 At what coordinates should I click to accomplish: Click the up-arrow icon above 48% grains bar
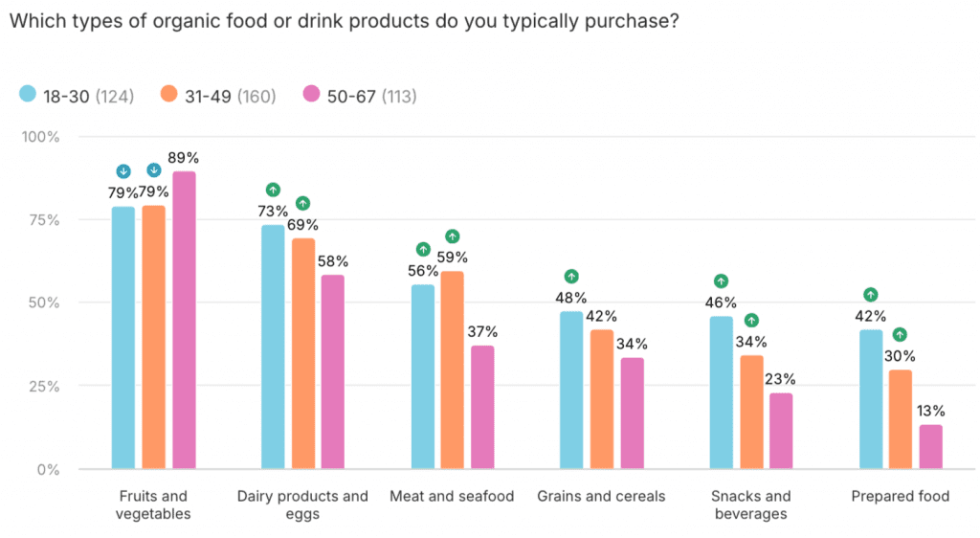(571, 277)
